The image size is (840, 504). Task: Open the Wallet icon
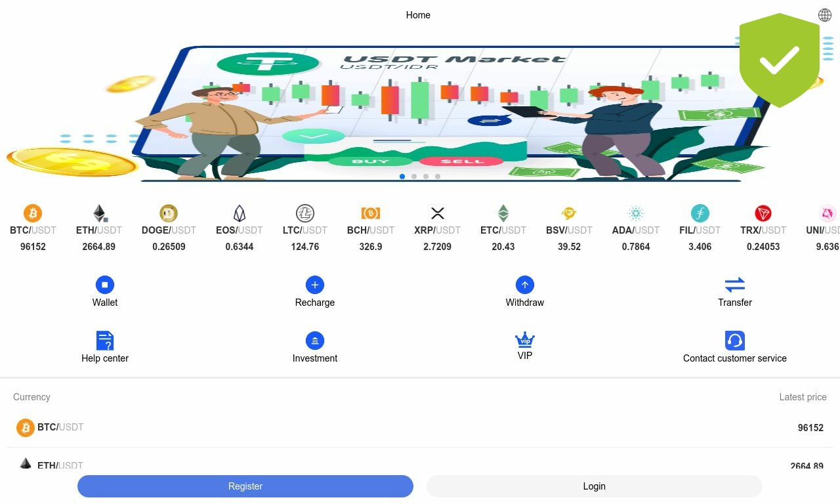[x=105, y=285]
